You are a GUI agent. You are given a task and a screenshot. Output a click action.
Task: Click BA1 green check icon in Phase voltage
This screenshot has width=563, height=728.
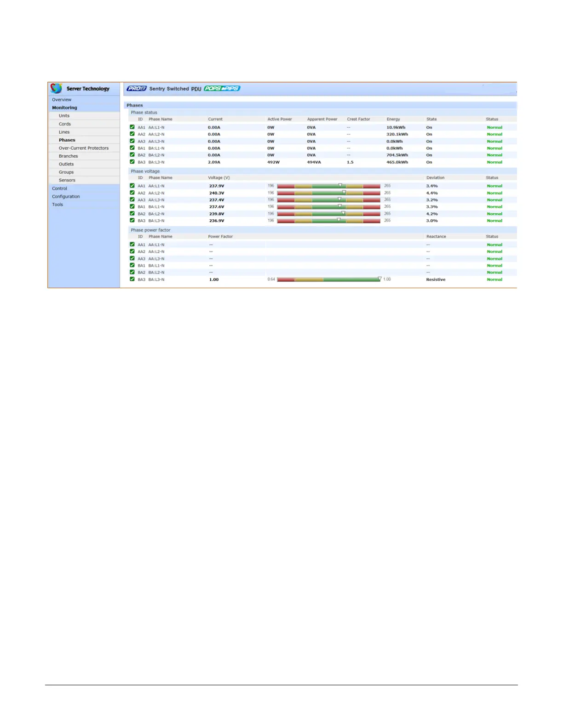click(132, 206)
